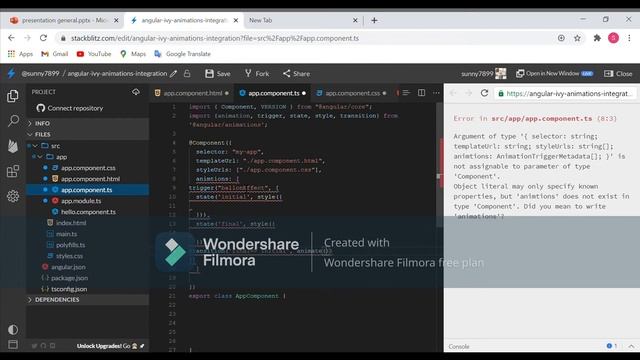
Task: Switch to app.component.css editor tab
Action: (351, 93)
